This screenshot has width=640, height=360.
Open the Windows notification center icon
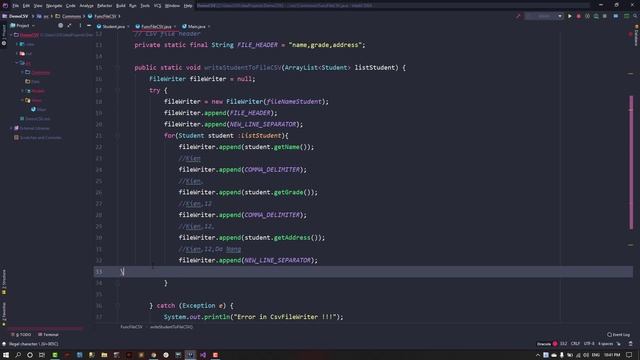pyautogui.click(x=629, y=355)
